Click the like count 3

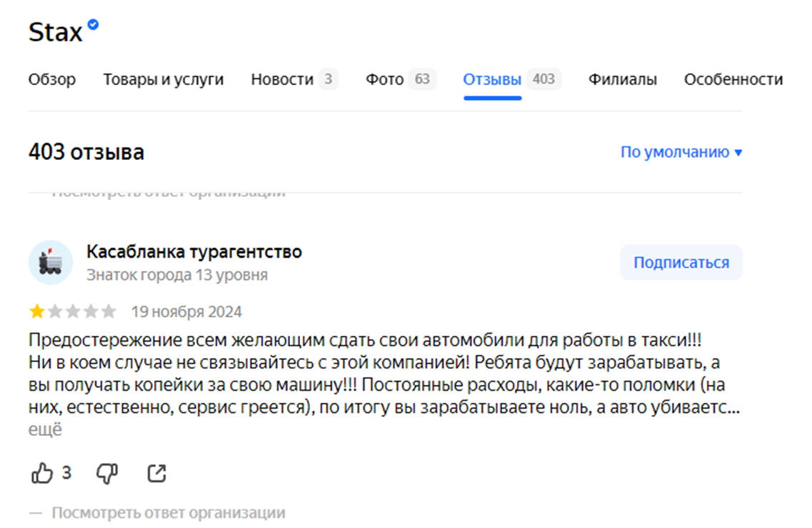66,472
